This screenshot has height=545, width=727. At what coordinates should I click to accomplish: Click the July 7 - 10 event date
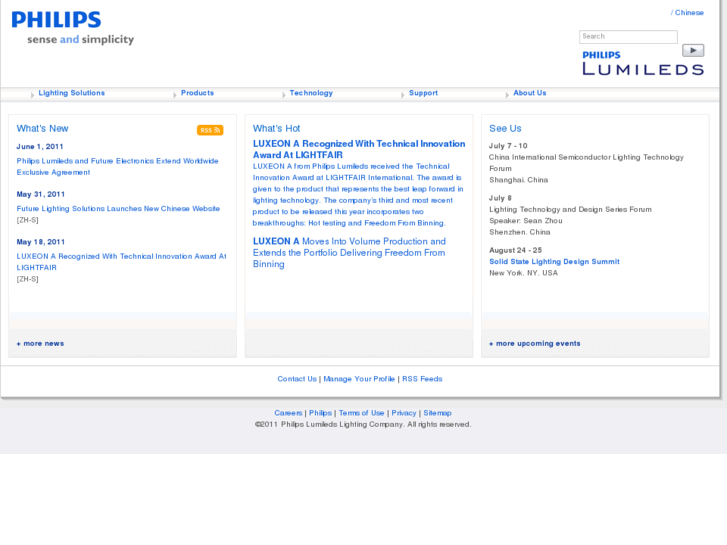tap(508, 146)
